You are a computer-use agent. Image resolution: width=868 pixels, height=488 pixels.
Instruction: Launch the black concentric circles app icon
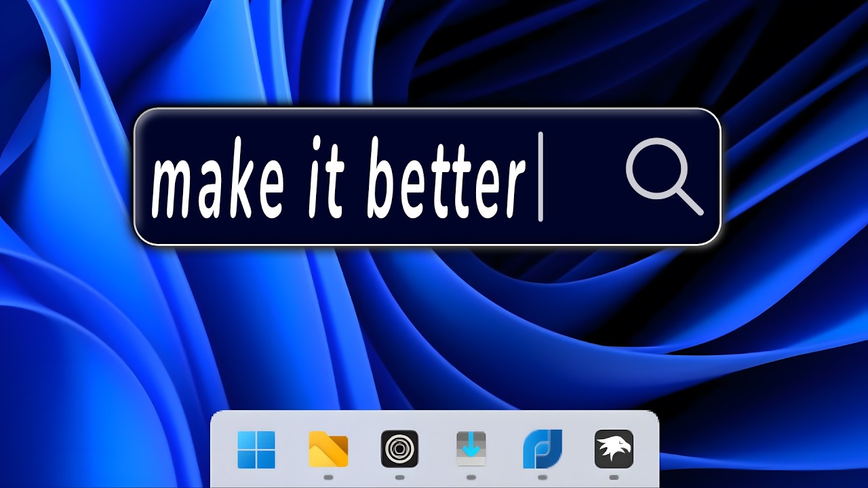(x=399, y=449)
